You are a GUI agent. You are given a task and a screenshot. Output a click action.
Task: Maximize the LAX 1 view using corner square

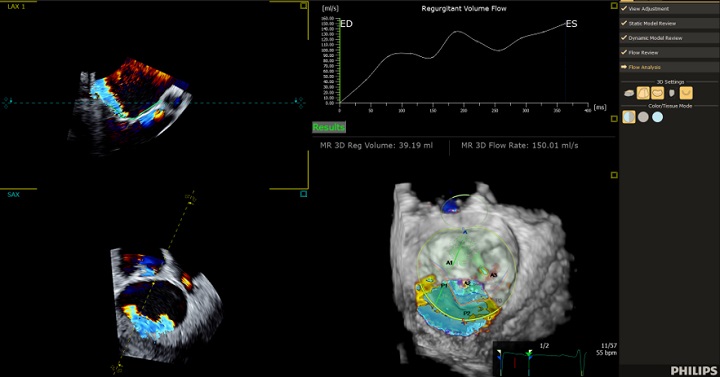click(x=304, y=6)
